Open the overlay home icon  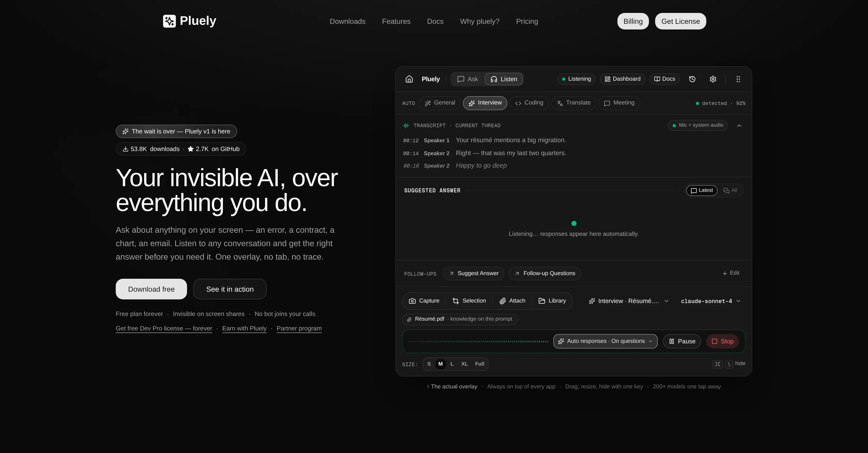(x=409, y=79)
